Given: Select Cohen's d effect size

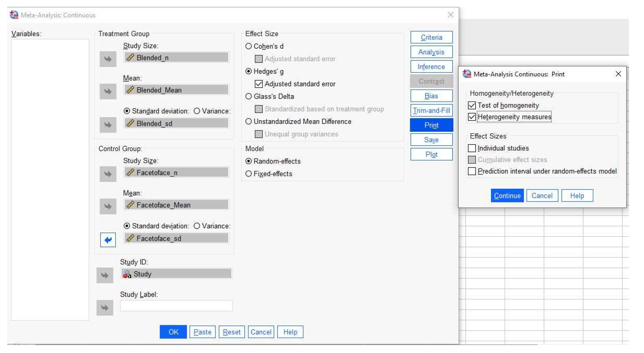Looking at the screenshot, I should click(x=248, y=46).
